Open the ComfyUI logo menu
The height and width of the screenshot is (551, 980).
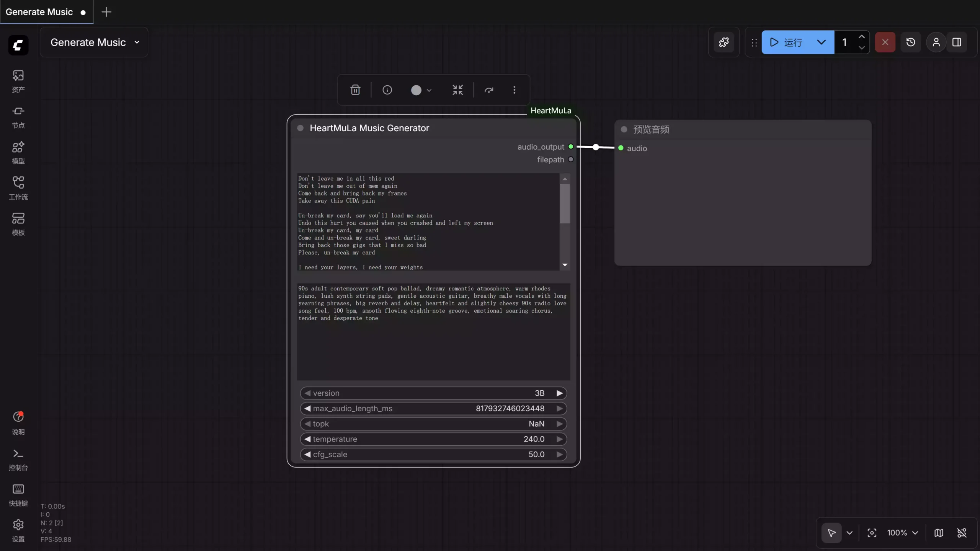[18, 45]
